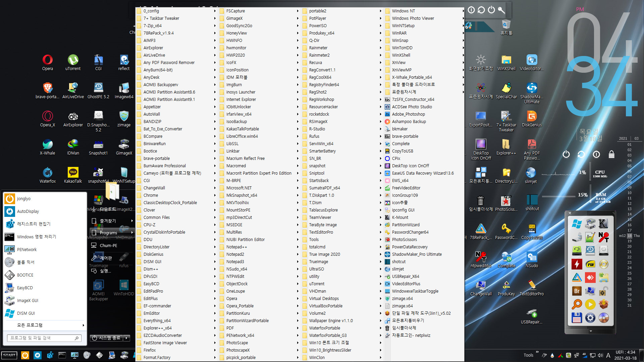Open shutdown options arrow beside 시스템 종료
The height and width of the screenshot is (362, 644).
tap(127, 338)
